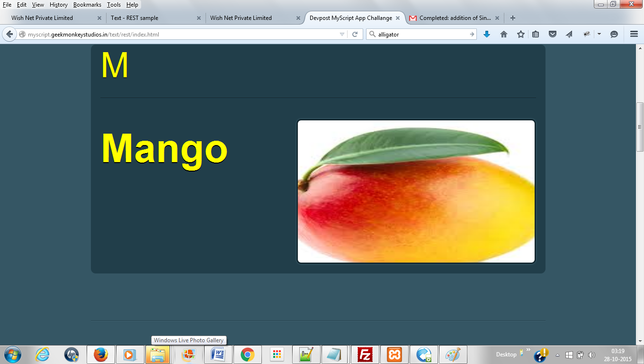
Task: Switch to the Completed: addition of Sin... Gmail tab
Action: coord(455,18)
